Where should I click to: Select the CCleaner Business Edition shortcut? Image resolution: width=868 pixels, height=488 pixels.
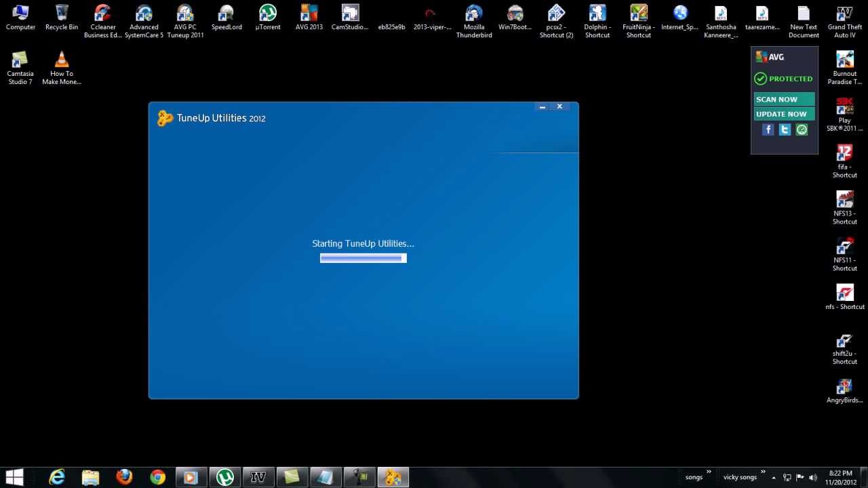coord(102,21)
